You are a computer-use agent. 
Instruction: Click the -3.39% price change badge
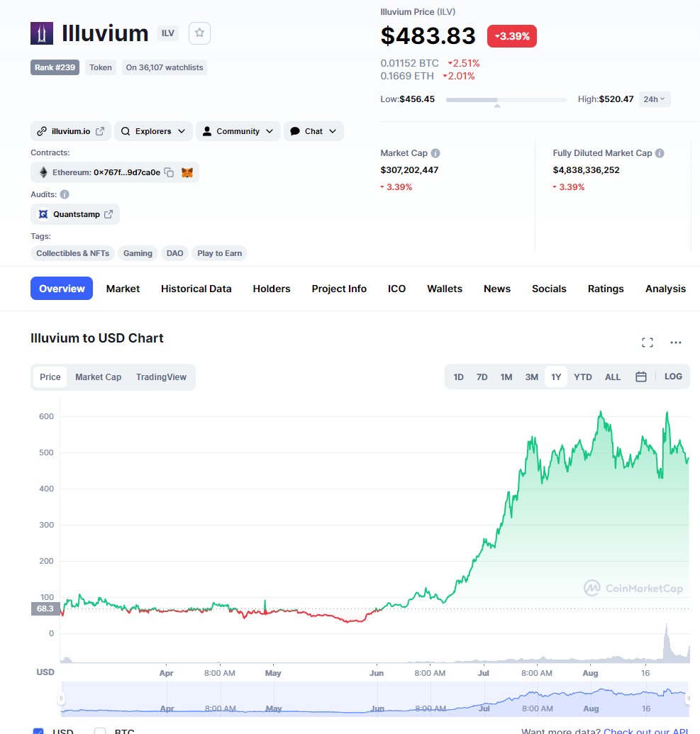tap(512, 36)
